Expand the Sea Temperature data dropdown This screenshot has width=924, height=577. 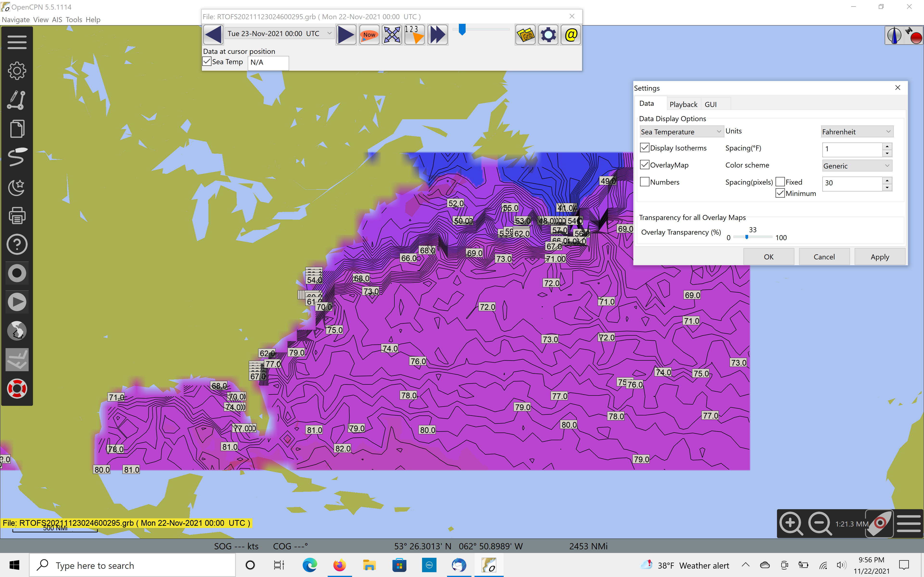681,132
